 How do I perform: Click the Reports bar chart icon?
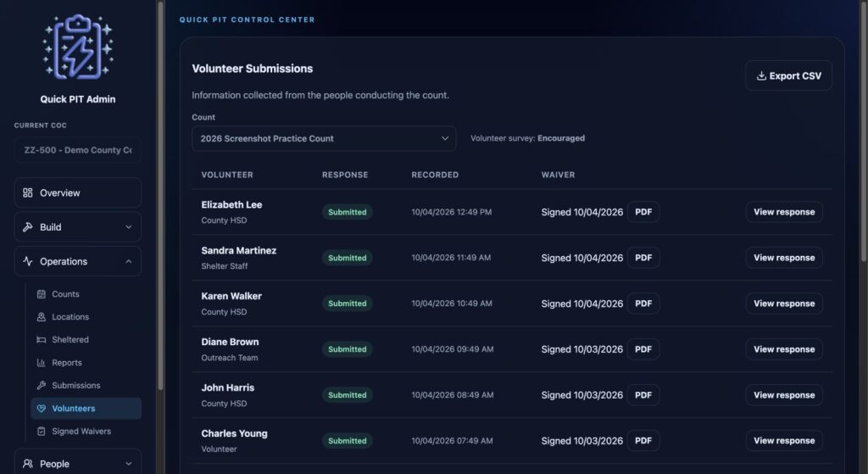click(x=41, y=363)
